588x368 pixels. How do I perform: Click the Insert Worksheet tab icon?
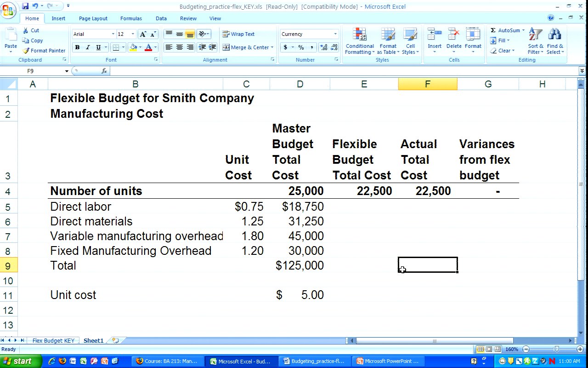click(x=115, y=341)
